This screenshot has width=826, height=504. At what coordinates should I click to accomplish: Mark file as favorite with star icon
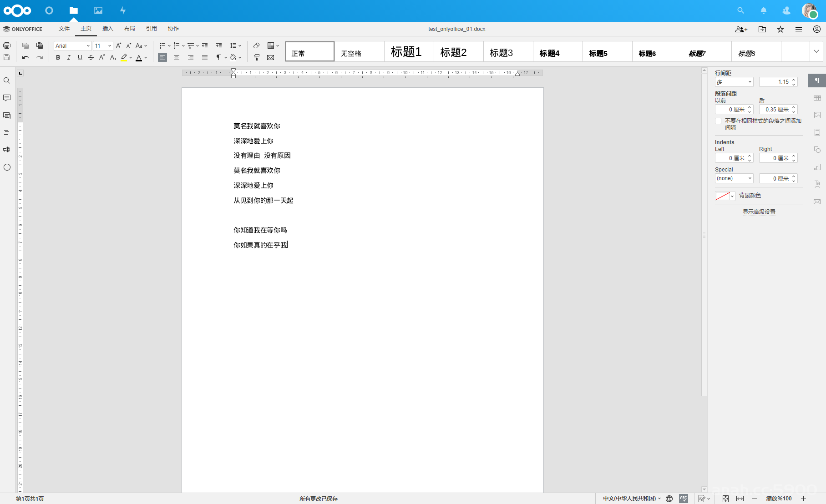coord(780,29)
